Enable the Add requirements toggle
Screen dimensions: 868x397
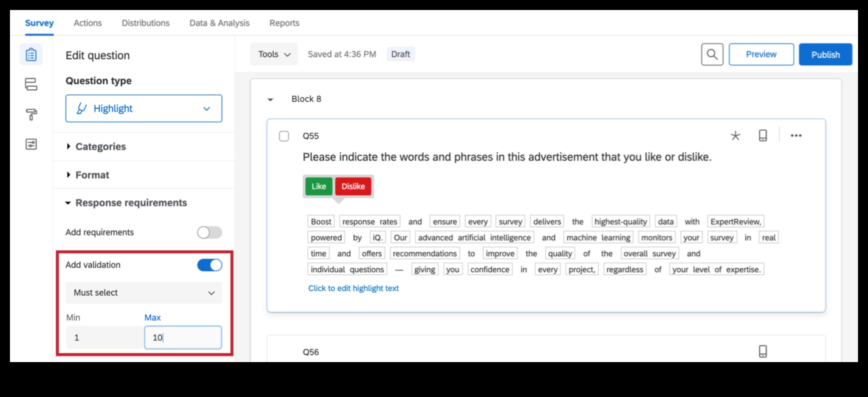pyautogui.click(x=210, y=232)
